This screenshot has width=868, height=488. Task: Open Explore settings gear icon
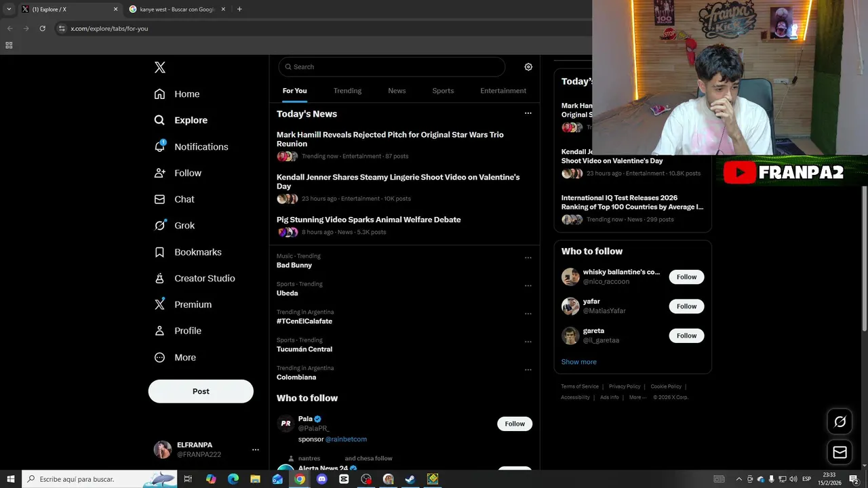(x=528, y=67)
